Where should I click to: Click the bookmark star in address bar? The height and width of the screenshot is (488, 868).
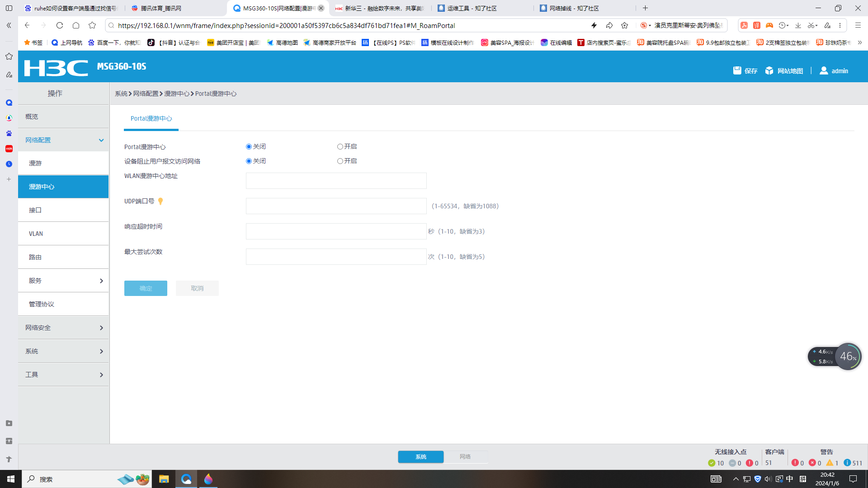click(x=624, y=25)
